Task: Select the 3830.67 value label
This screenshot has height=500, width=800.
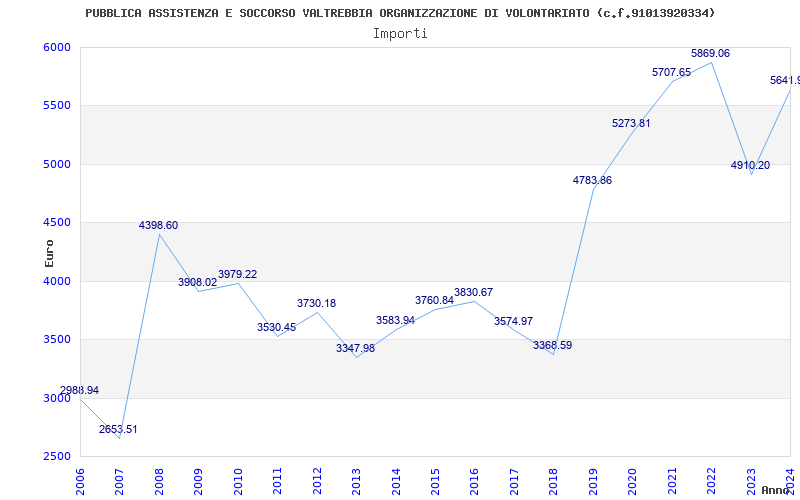Action: (473, 292)
